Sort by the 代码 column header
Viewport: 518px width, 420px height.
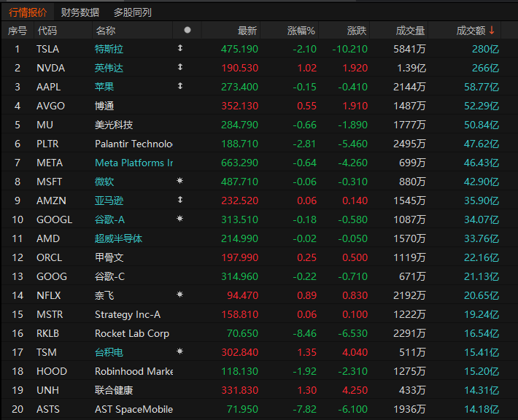(x=47, y=31)
